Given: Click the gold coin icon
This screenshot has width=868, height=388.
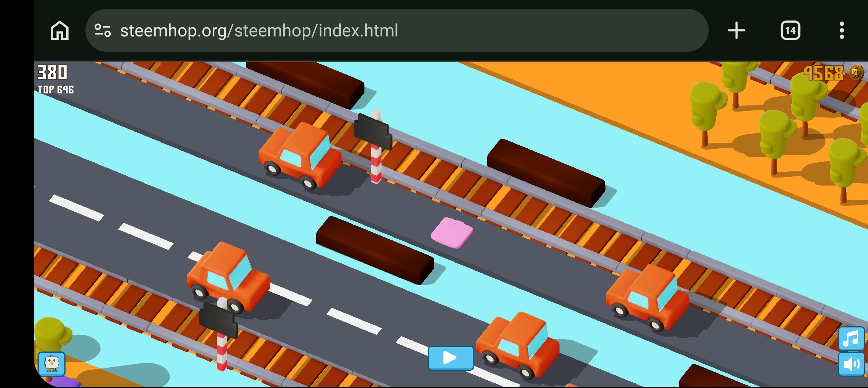Looking at the screenshot, I should pos(856,72).
